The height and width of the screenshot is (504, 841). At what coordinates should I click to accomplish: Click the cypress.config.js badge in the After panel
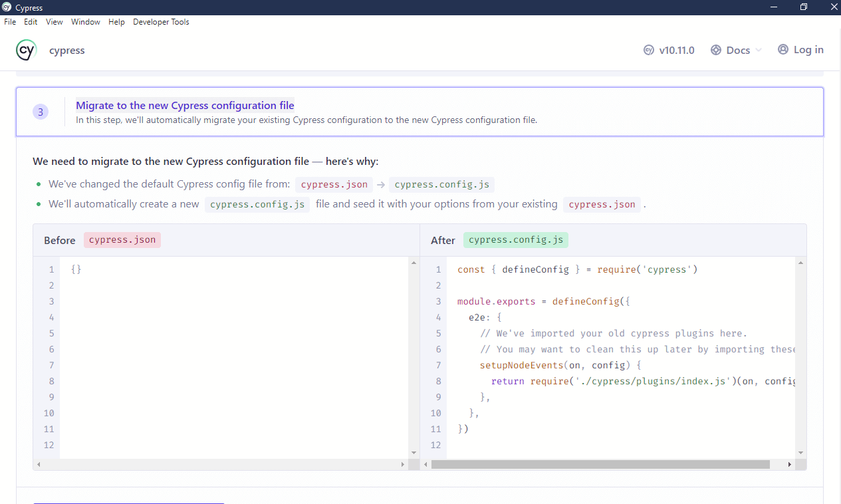(515, 240)
